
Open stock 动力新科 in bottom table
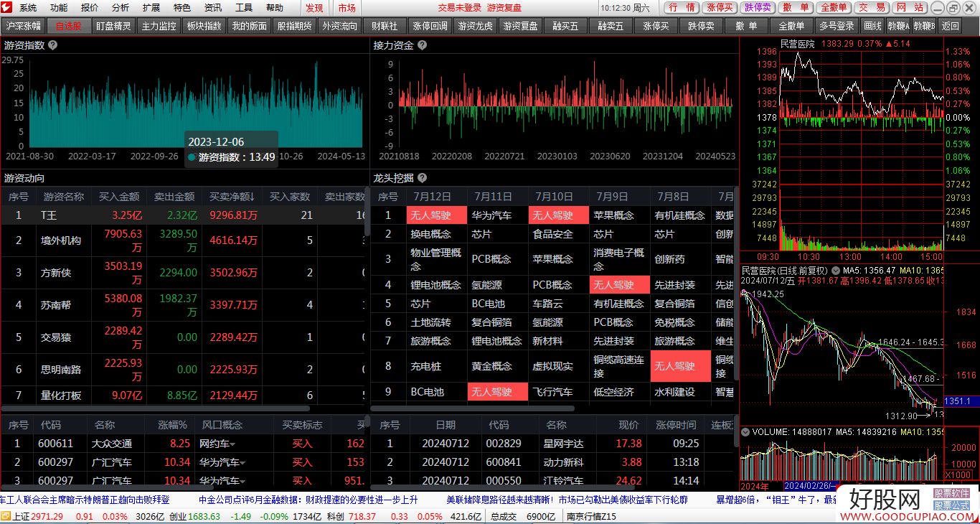pos(562,462)
